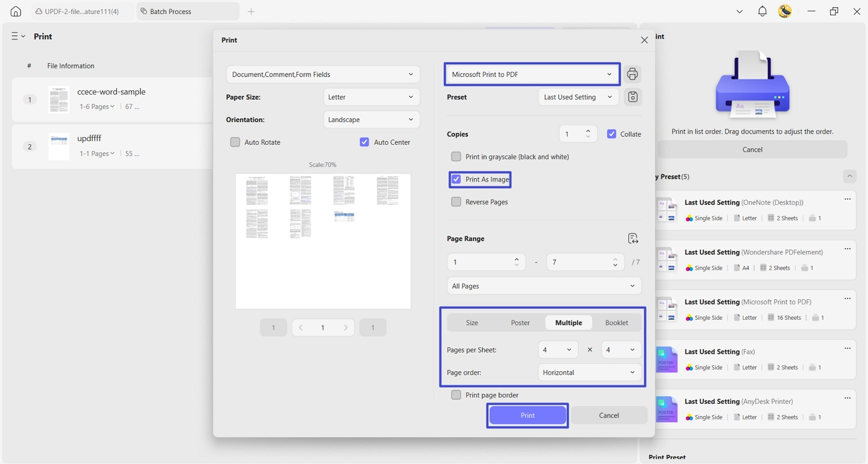
Task: Enable Reverse Pages
Action: tap(456, 202)
